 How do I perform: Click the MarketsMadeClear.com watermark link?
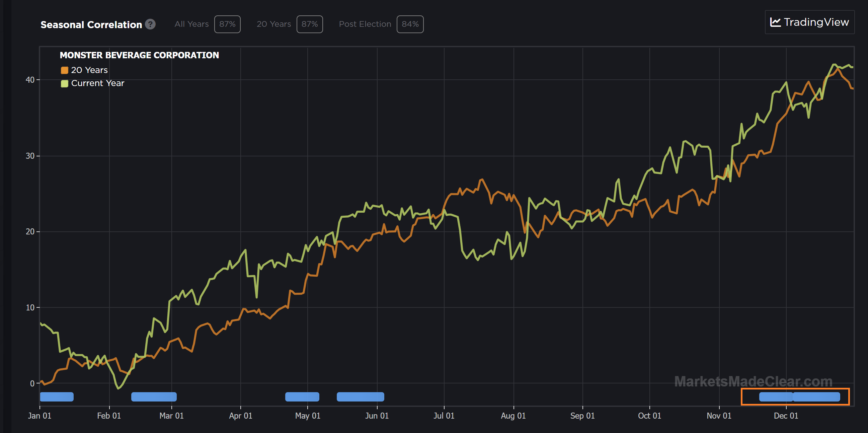coord(753,381)
